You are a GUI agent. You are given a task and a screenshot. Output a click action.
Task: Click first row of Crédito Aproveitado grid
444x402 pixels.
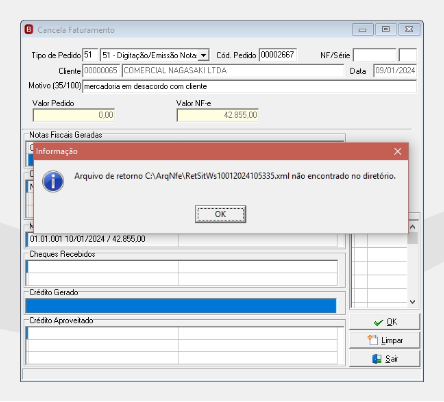[182, 333]
